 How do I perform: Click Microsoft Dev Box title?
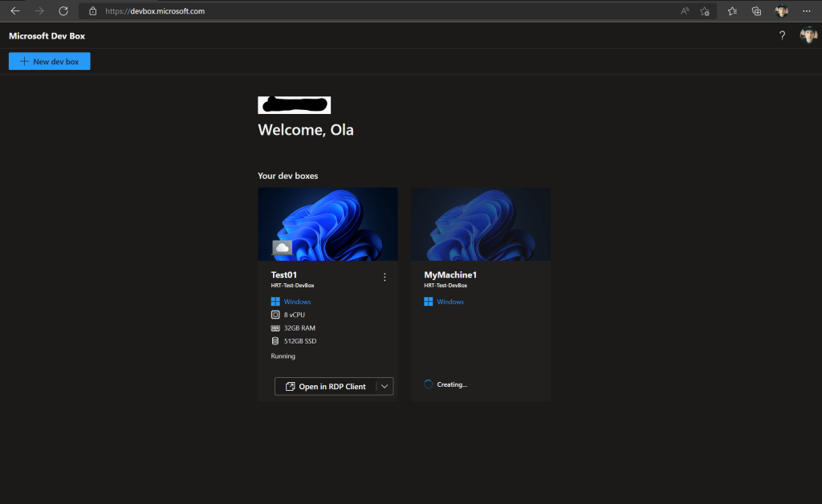pos(47,35)
